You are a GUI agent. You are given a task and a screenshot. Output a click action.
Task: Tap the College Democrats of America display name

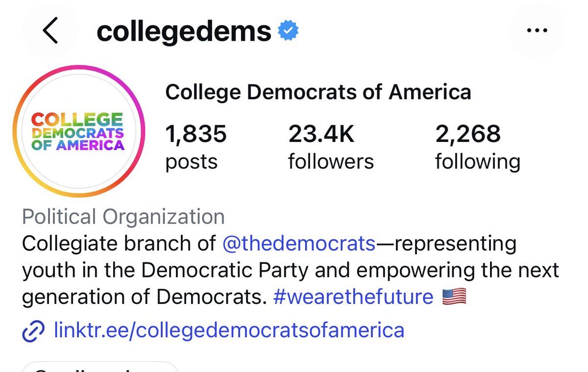coord(318,92)
